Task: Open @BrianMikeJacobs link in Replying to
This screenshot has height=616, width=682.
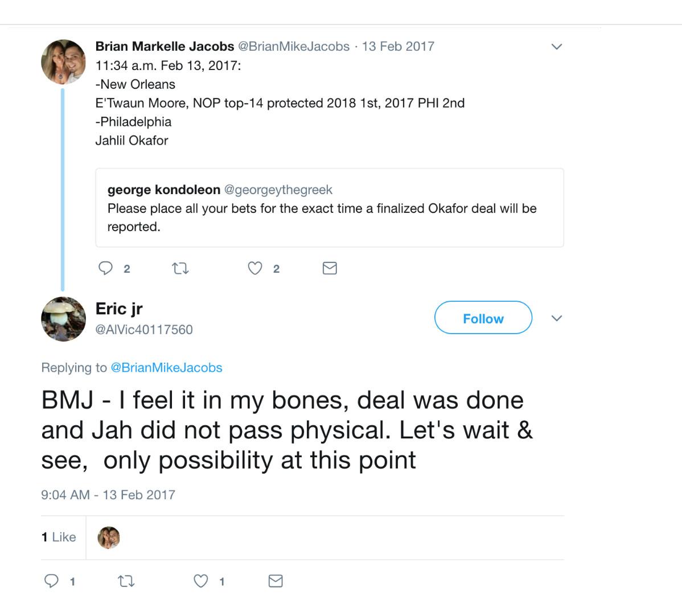Action: click(166, 368)
